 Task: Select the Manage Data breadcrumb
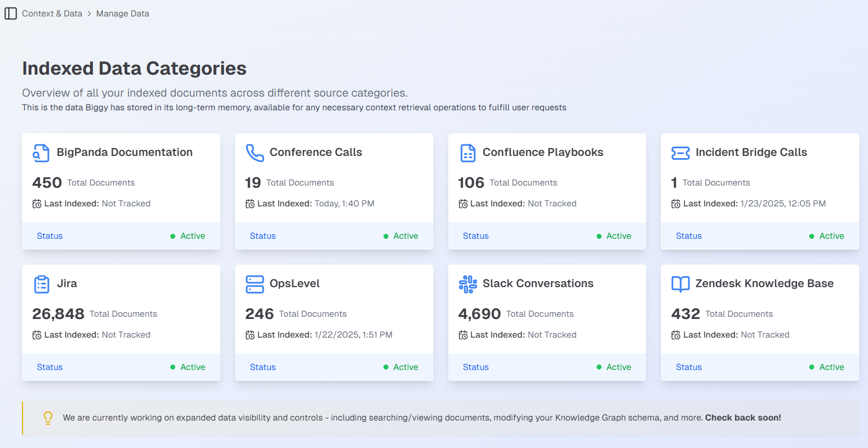pyautogui.click(x=123, y=14)
